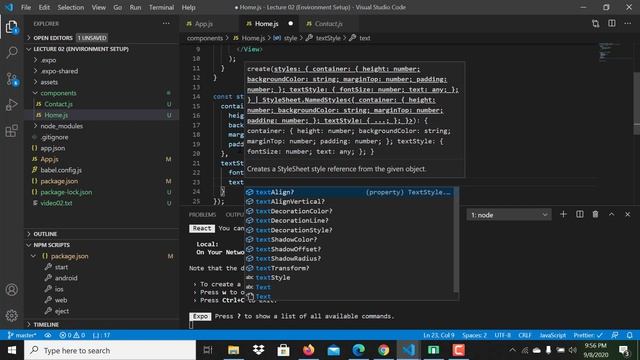640x360 pixels.
Task: Open the Terminal menu
Action: tap(161, 7)
